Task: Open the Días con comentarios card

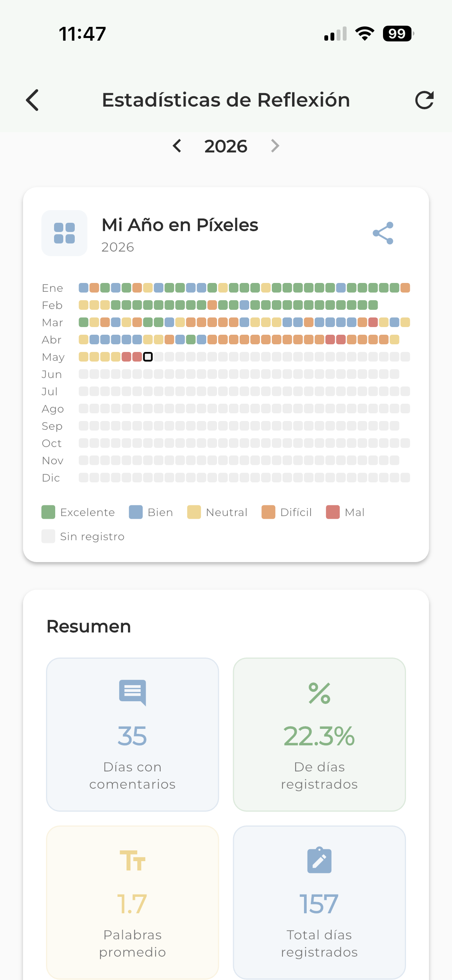Action: coord(133,735)
